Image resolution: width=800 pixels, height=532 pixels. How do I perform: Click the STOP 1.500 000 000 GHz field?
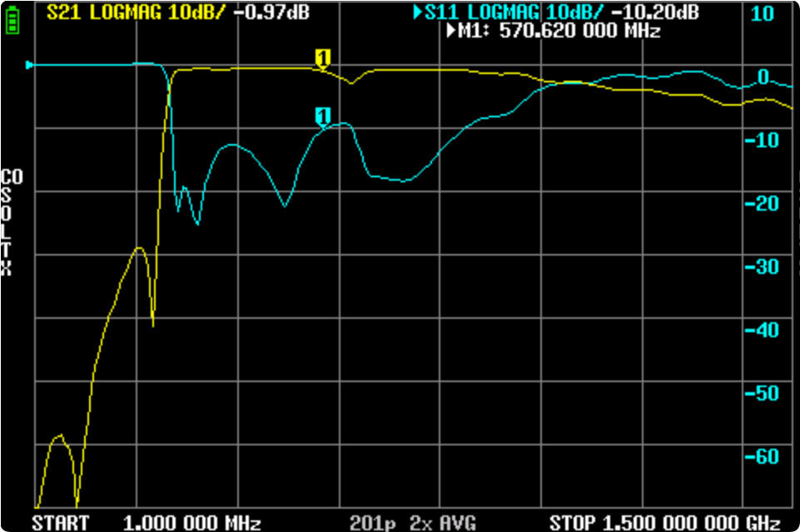pyautogui.click(x=665, y=523)
